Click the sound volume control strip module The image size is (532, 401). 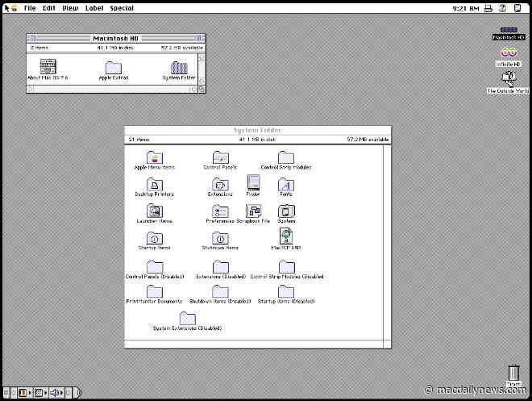tap(54, 393)
